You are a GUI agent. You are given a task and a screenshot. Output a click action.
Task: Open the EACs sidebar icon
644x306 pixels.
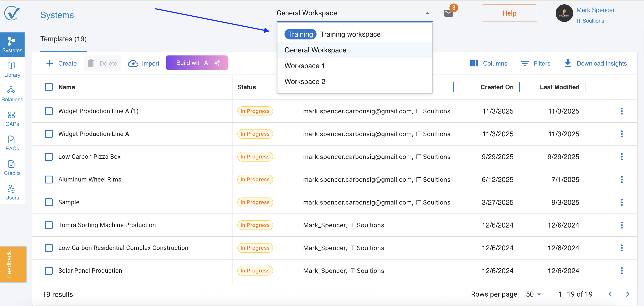12,143
